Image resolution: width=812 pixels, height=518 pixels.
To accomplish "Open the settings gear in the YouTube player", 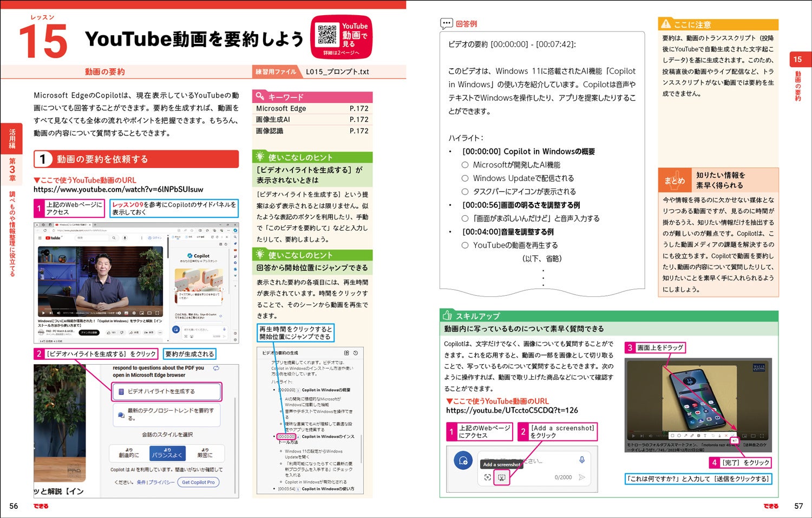I will point(134,313).
